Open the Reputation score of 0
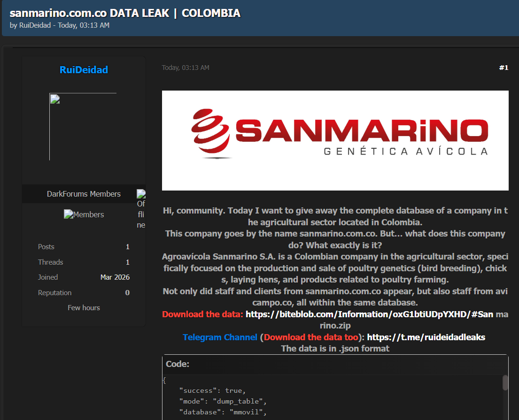This screenshot has width=519, height=420. [127, 293]
